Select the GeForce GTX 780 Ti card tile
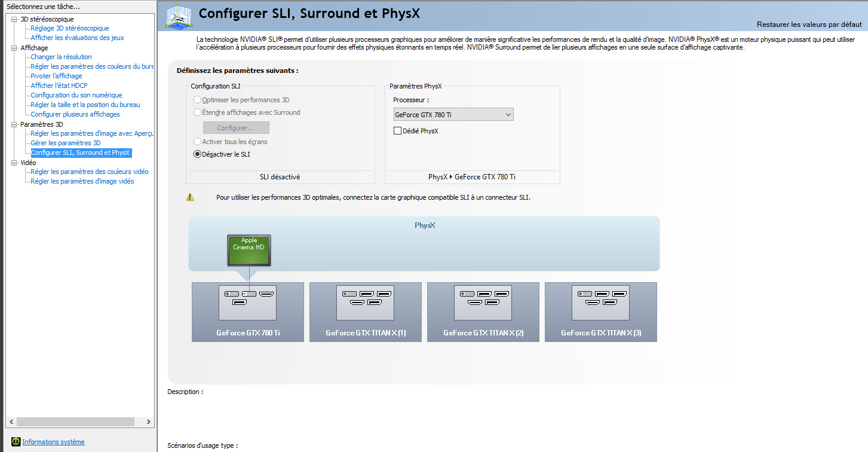 [248, 312]
